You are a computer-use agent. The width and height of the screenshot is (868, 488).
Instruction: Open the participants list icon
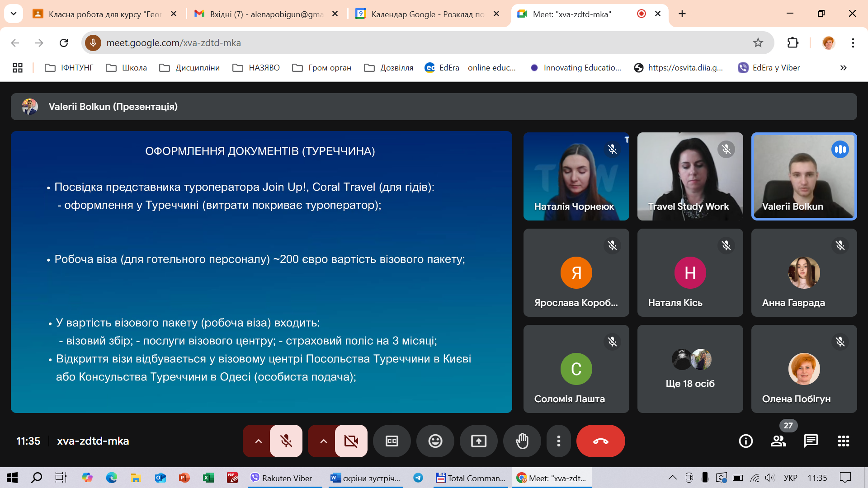(x=778, y=441)
